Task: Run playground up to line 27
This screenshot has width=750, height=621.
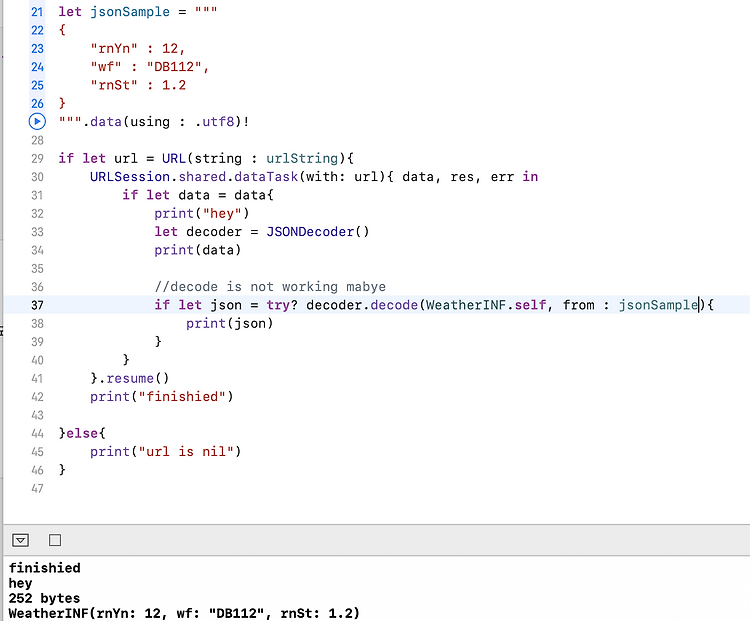Action: (37, 122)
